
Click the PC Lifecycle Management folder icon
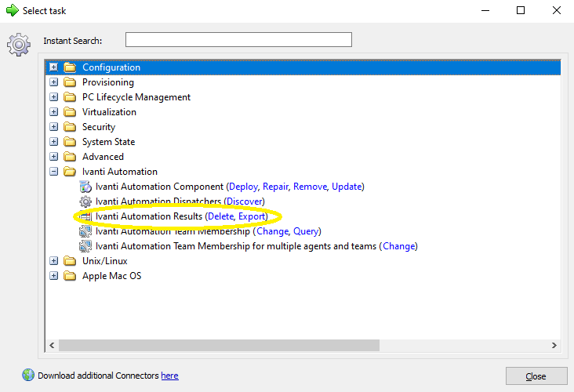(70, 97)
